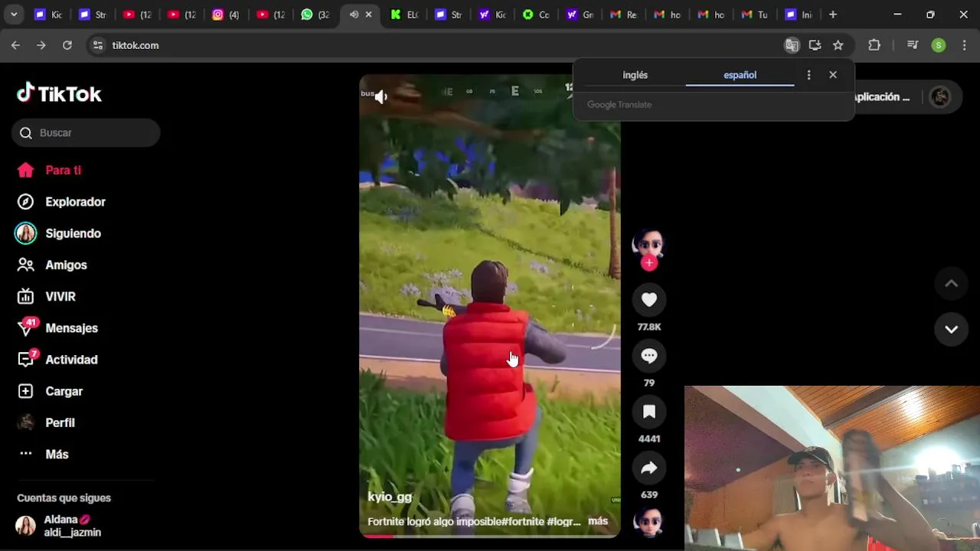This screenshot has width=980, height=551.
Task: Open the Más menu in sidebar
Action: pos(44,454)
